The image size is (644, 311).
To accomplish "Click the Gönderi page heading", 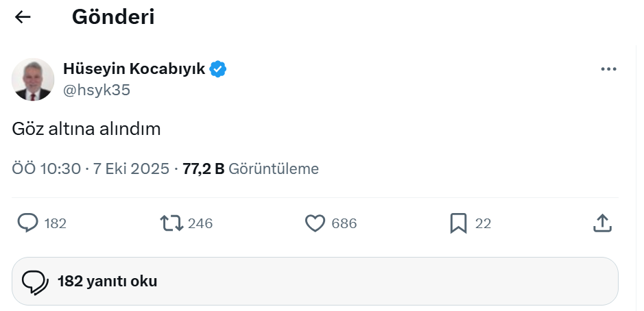I will coord(113,18).
